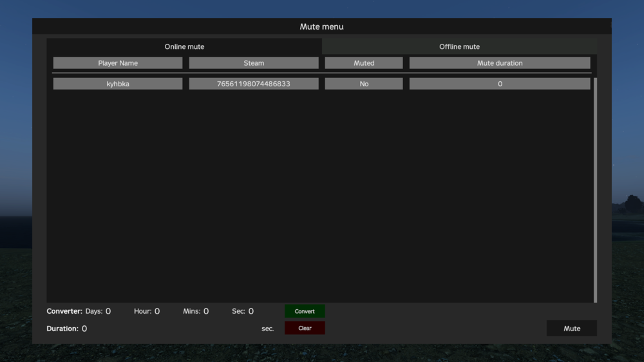Click the red Clear button
The image size is (644, 362).
click(x=305, y=328)
